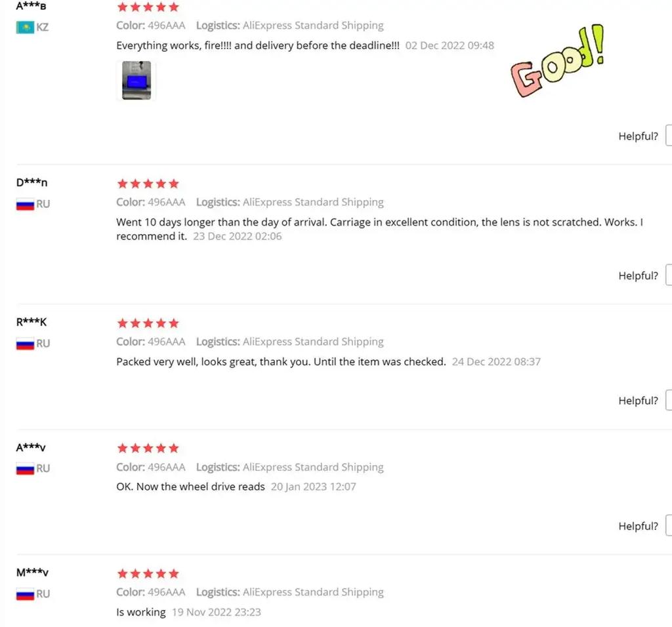Image resolution: width=672 pixels, height=627 pixels.
Task: Mark R***K's packed very well review helpful
Action: pos(668,401)
